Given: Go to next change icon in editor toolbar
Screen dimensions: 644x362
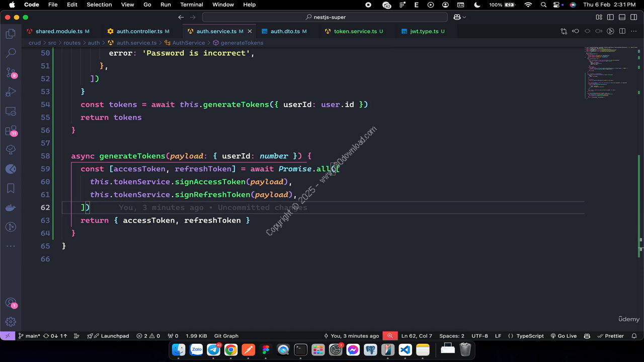Looking at the screenshot, I should pos(599,31).
